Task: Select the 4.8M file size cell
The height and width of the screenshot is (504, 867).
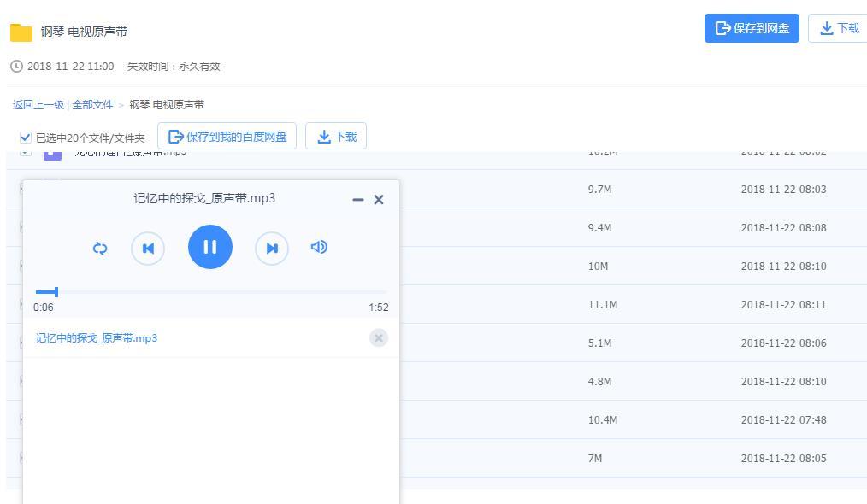Action: (x=600, y=381)
